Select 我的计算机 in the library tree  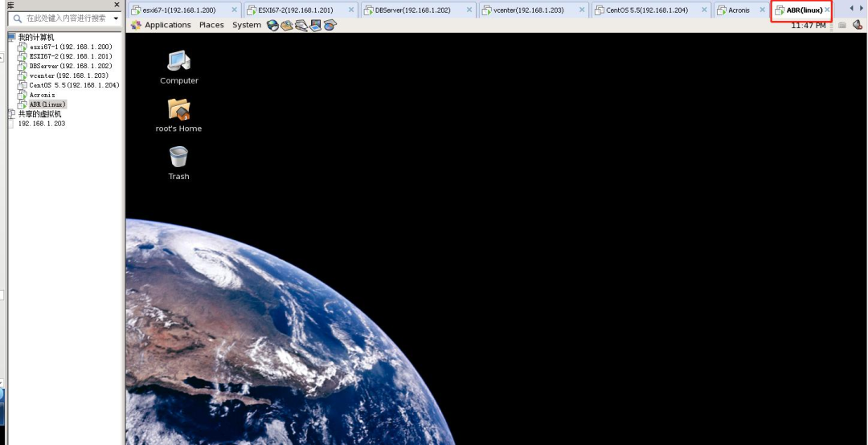point(36,37)
